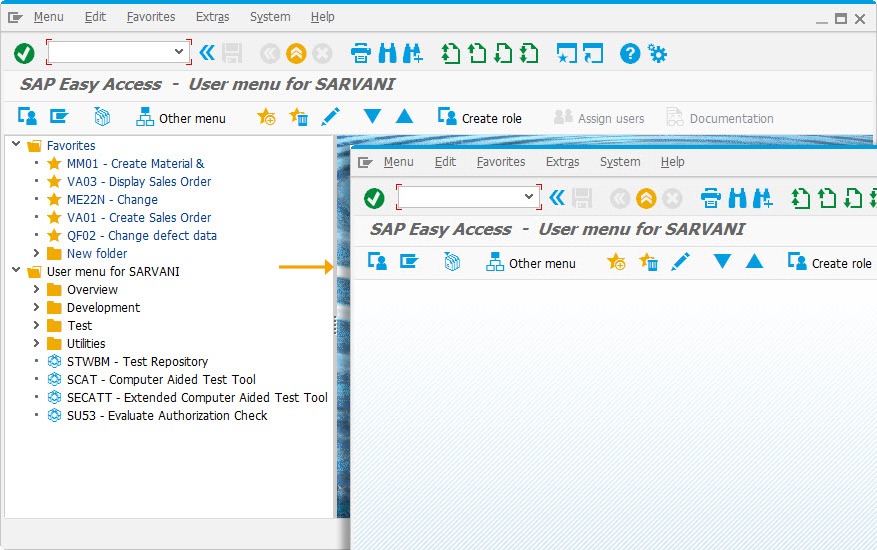Click the orange Exit up-arrow icon in the back window
877x550 pixels.
click(x=296, y=54)
